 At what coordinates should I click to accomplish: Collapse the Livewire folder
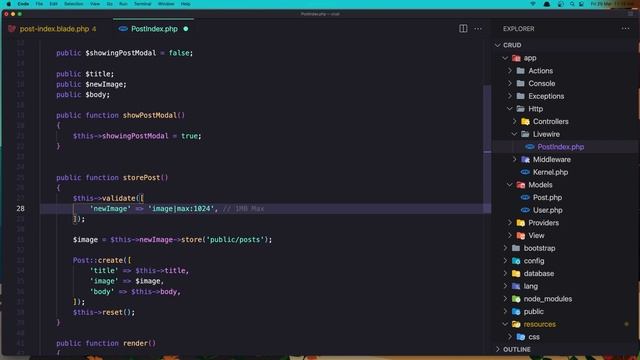coord(514,134)
